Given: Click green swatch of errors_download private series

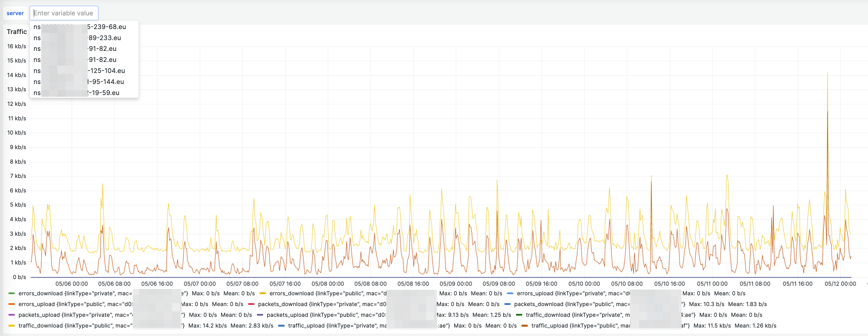Looking at the screenshot, I should [x=11, y=294].
